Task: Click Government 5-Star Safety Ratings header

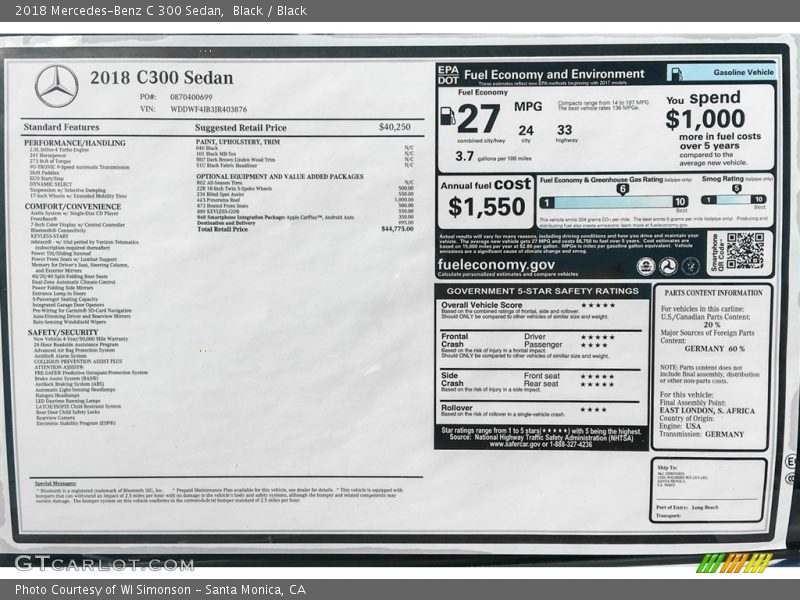Action: [x=542, y=291]
